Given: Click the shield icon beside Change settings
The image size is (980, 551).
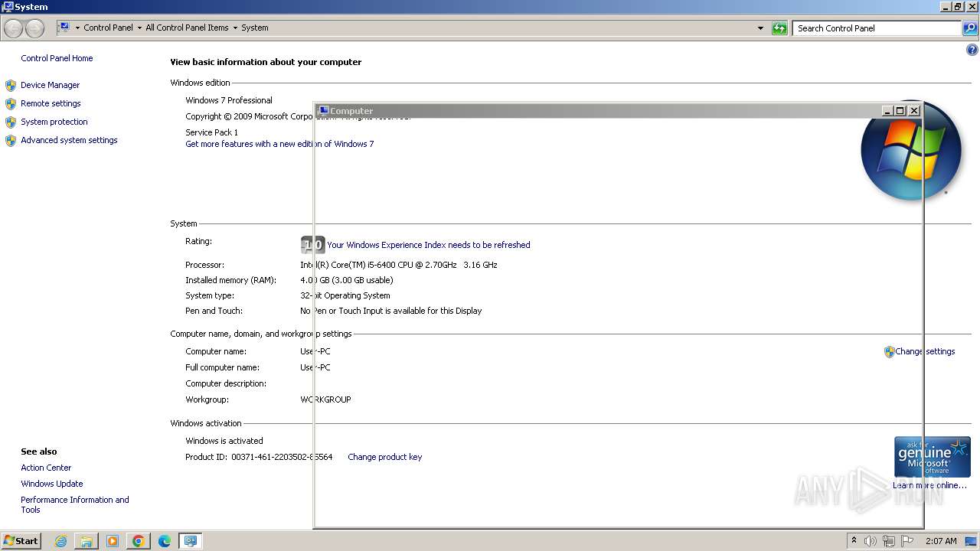Looking at the screenshot, I should [889, 352].
